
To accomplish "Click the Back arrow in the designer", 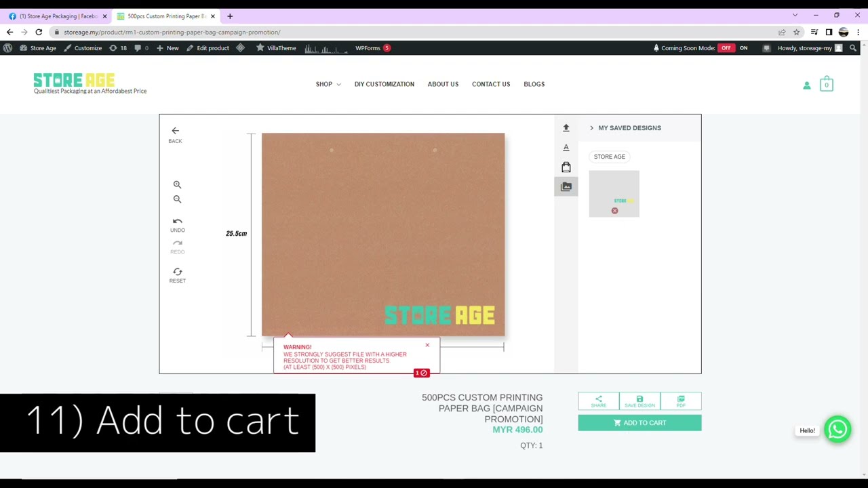I will pyautogui.click(x=175, y=135).
